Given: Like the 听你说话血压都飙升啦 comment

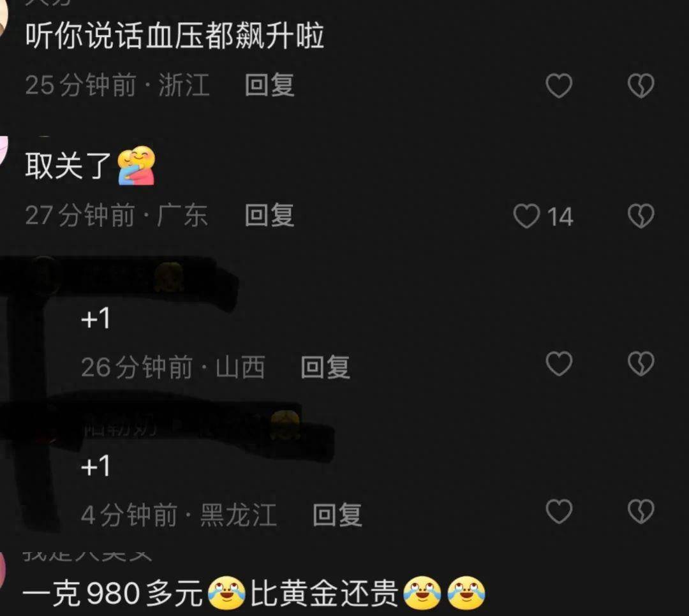Looking at the screenshot, I should pos(558,85).
